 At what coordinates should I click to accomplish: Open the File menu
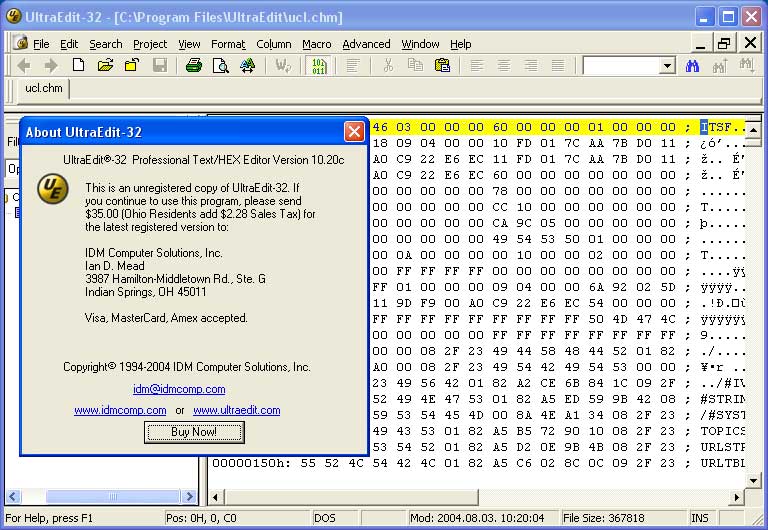(x=41, y=44)
